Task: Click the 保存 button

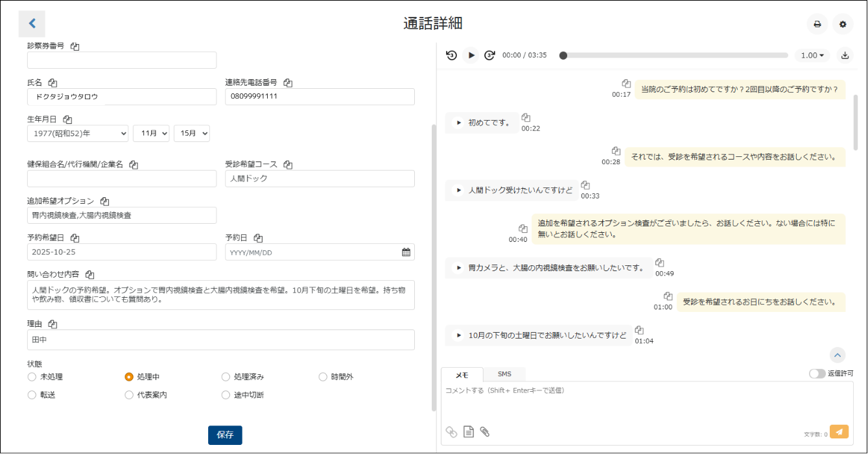Action: click(x=225, y=435)
